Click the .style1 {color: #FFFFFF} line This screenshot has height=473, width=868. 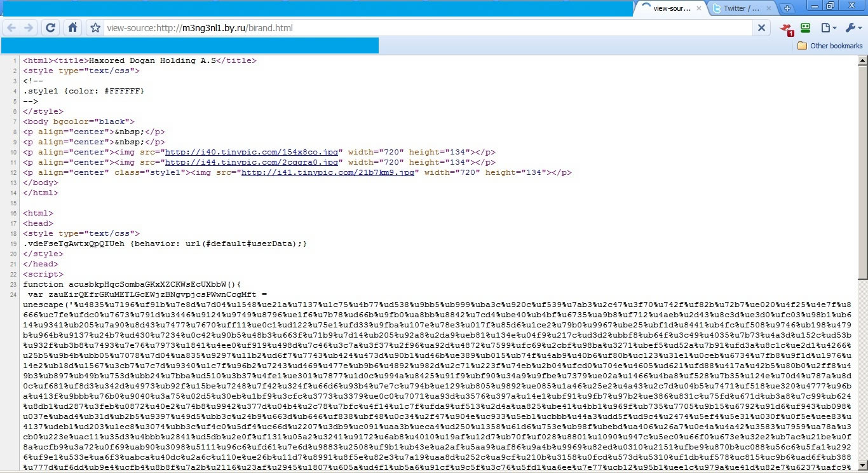84,92
